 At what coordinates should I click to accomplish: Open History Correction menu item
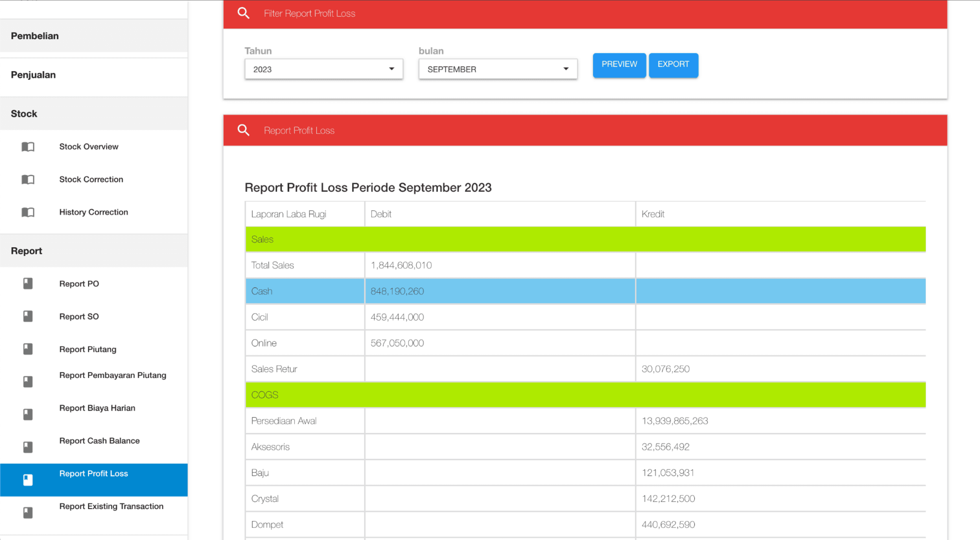pos(94,212)
